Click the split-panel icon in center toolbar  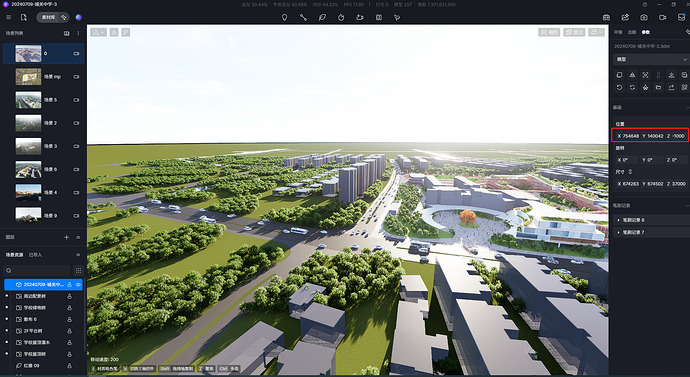pos(379,18)
